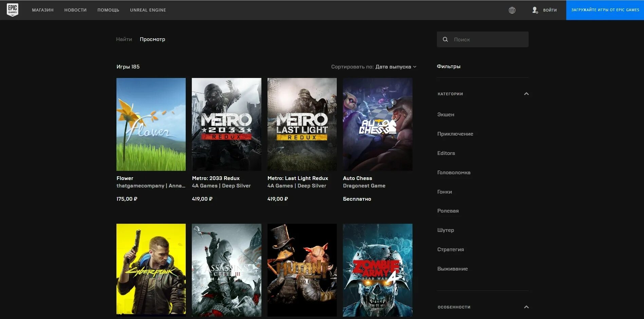644x319 pixels.
Task: Click the Игры 185 count text
Action: (128, 67)
